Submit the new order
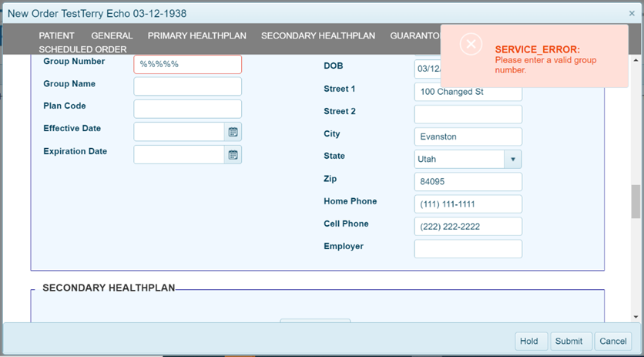 click(571, 341)
